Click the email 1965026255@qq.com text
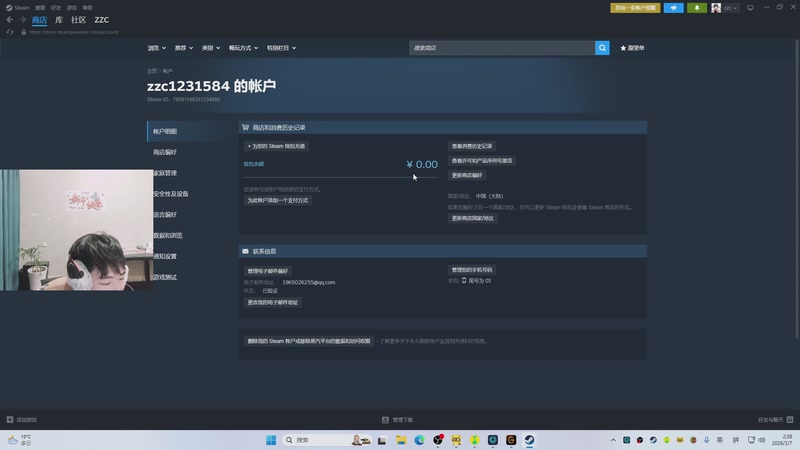This screenshot has height=450, width=800. coord(309,282)
